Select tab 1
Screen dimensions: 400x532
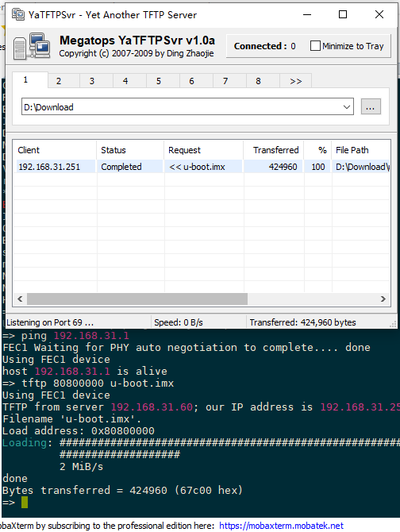click(x=30, y=80)
